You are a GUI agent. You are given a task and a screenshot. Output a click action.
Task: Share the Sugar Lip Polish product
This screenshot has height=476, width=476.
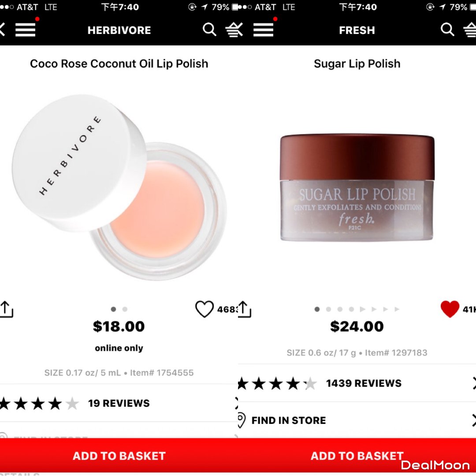tap(244, 309)
